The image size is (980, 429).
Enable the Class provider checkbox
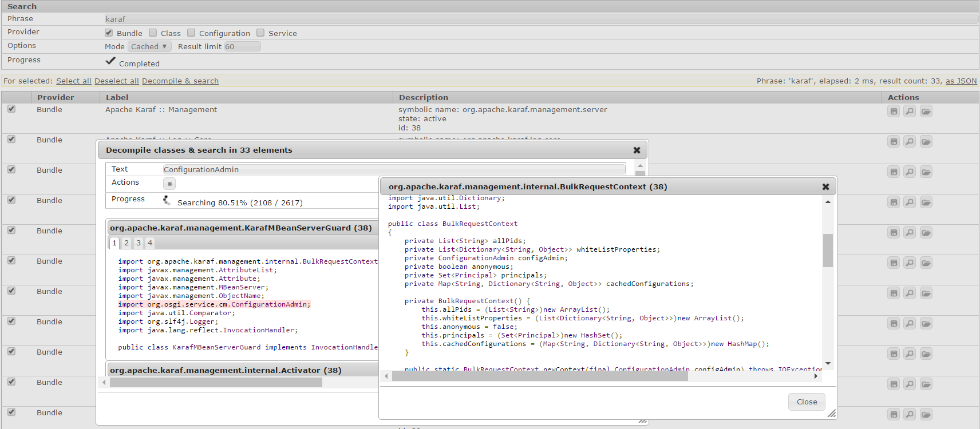point(153,33)
